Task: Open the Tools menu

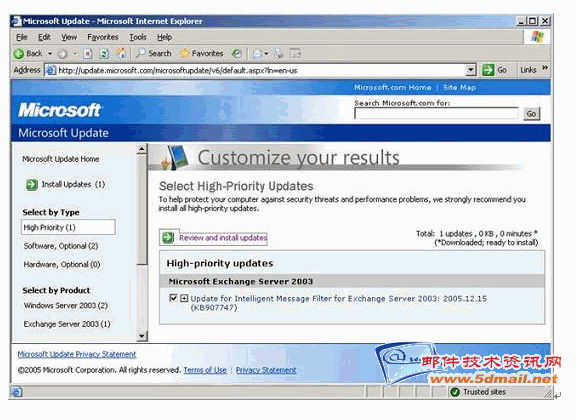Action: pos(138,37)
